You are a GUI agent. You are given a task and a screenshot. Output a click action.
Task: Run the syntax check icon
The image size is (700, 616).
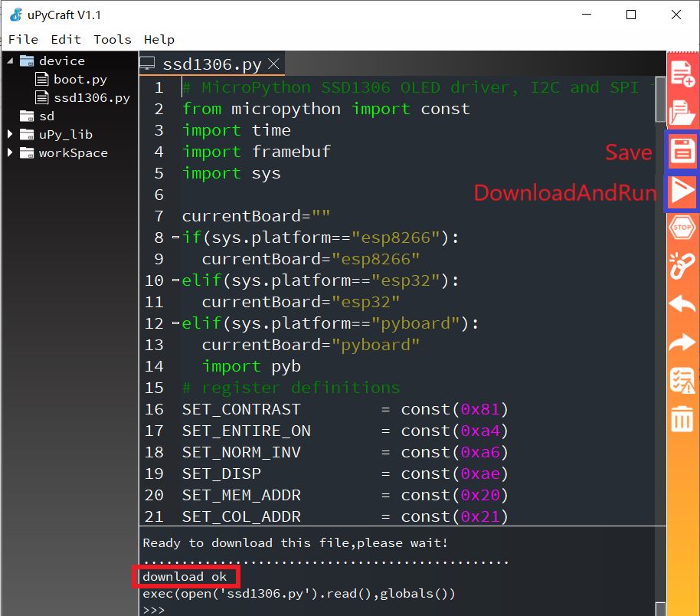click(x=681, y=378)
